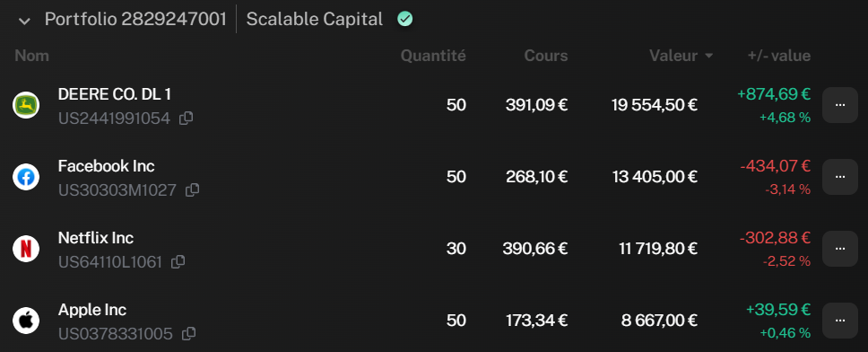This screenshot has height=352, width=868.
Task: Sort by the Valeur column arrow
Action: click(708, 56)
